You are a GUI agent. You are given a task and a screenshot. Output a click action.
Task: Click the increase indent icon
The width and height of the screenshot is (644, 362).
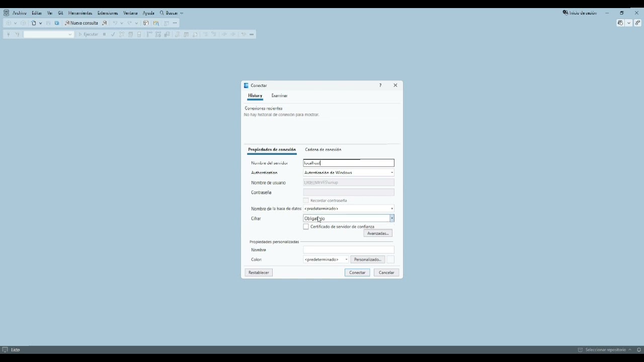pos(233,34)
